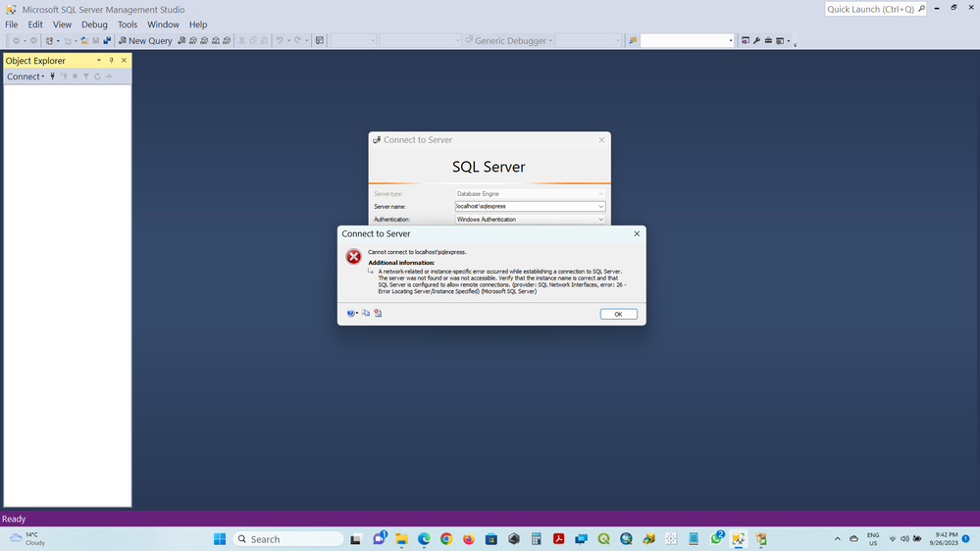Viewport: 980px width, 551px height.
Task: Click Windows Start button
Action: [x=220, y=539]
